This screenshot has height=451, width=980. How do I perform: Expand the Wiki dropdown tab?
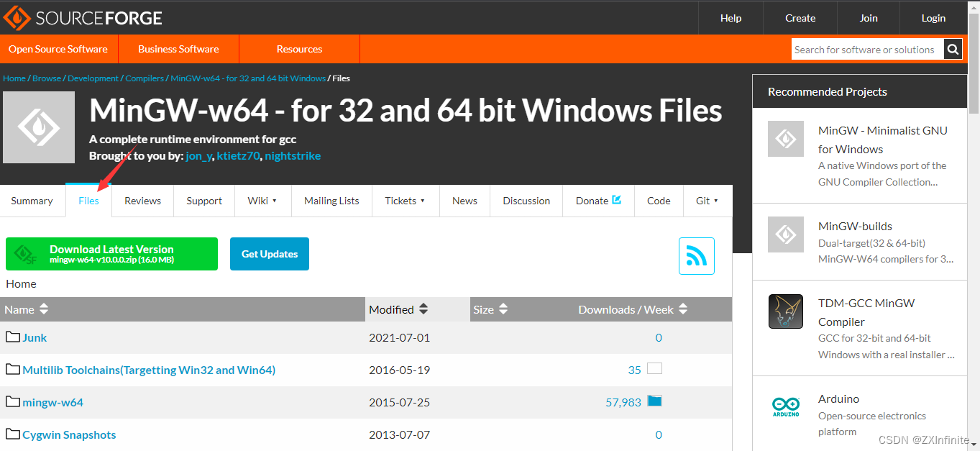pos(262,201)
